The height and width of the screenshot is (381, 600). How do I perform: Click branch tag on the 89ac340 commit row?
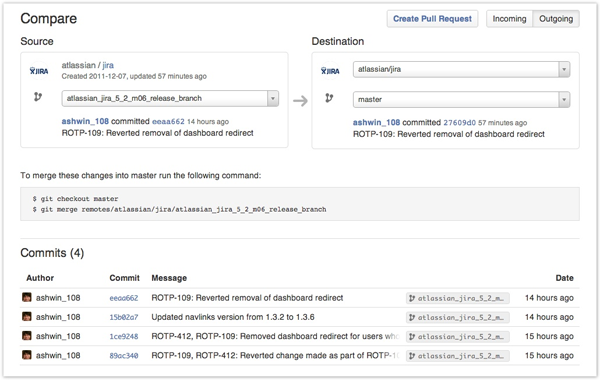pos(458,356)
